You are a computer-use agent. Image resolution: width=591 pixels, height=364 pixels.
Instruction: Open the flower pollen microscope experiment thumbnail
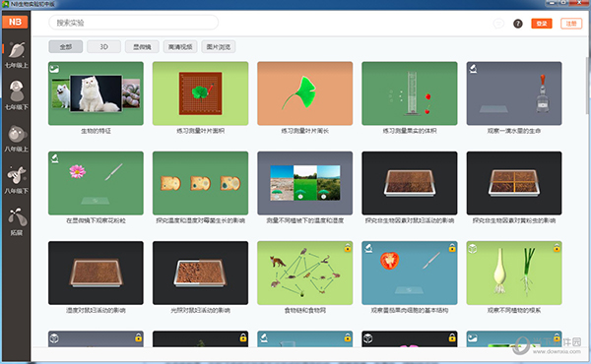pos(96,183)
